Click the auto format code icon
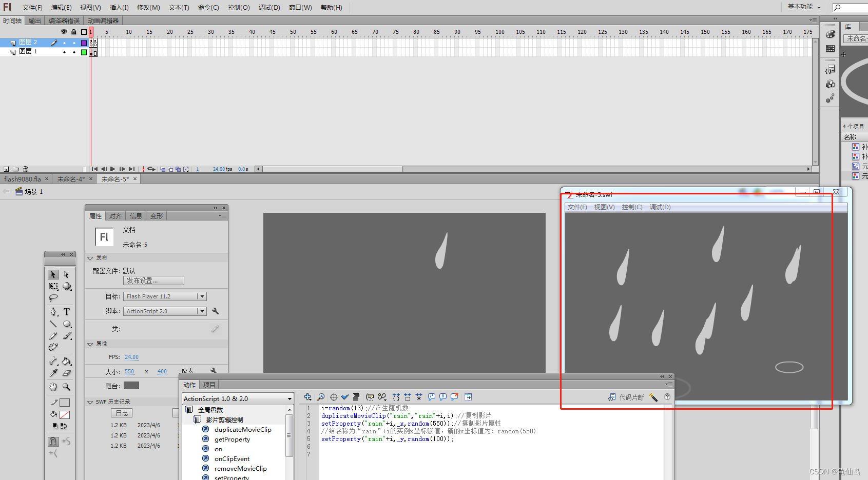The width and height of the screenshot is (868, 480). [x=356, y=397]
